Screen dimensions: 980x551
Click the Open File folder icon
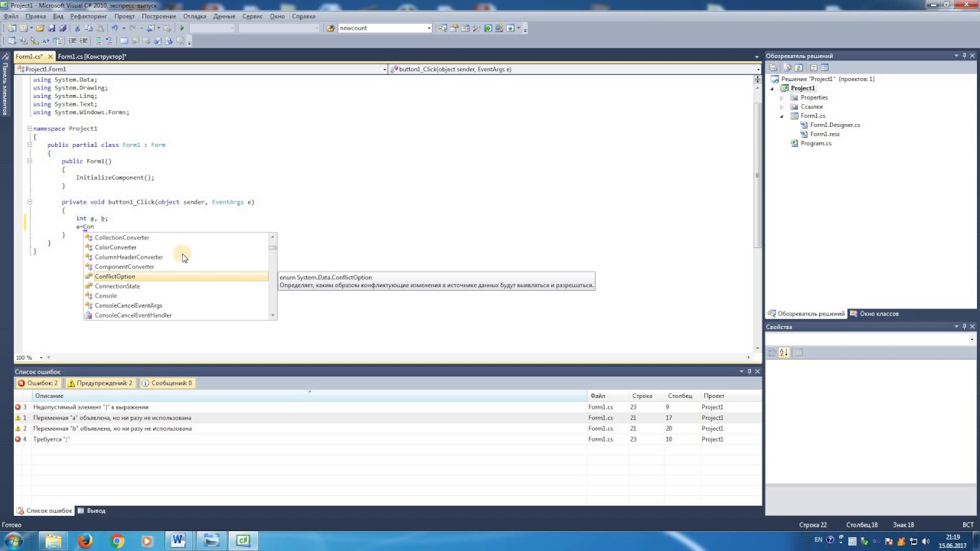click(40, 28)
